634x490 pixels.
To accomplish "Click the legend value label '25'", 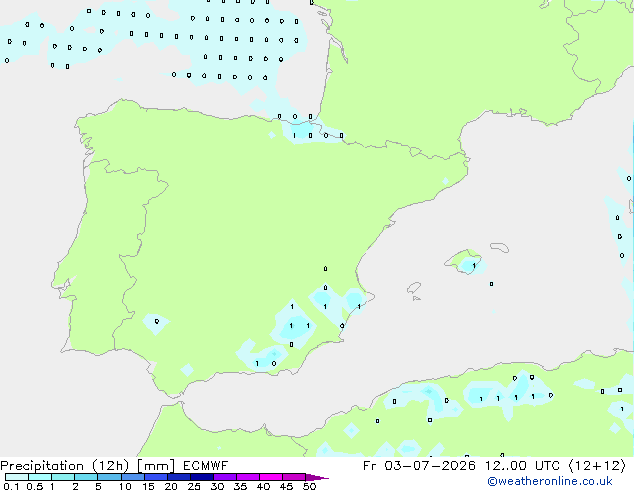I will point(194,486).
